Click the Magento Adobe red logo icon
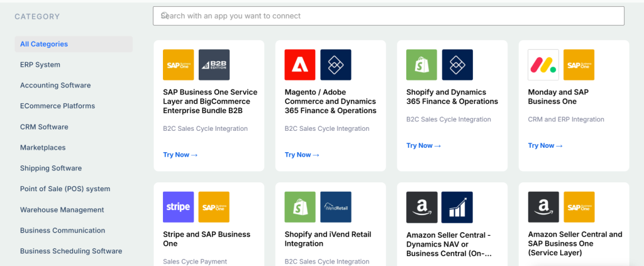The width and height of the screenshot is (644, 266). (300, 65)
